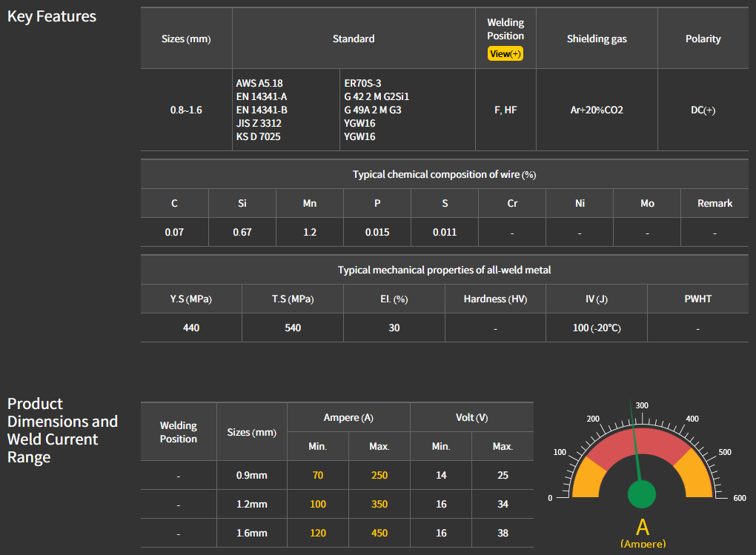
Task: Select the 0.9mm size row cell
Action: pos(251,475)
